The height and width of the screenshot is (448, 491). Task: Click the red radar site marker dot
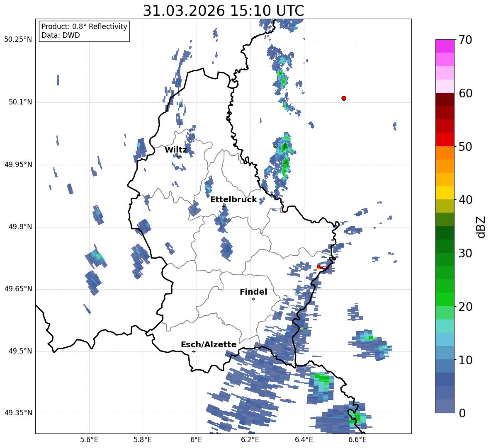343,98
